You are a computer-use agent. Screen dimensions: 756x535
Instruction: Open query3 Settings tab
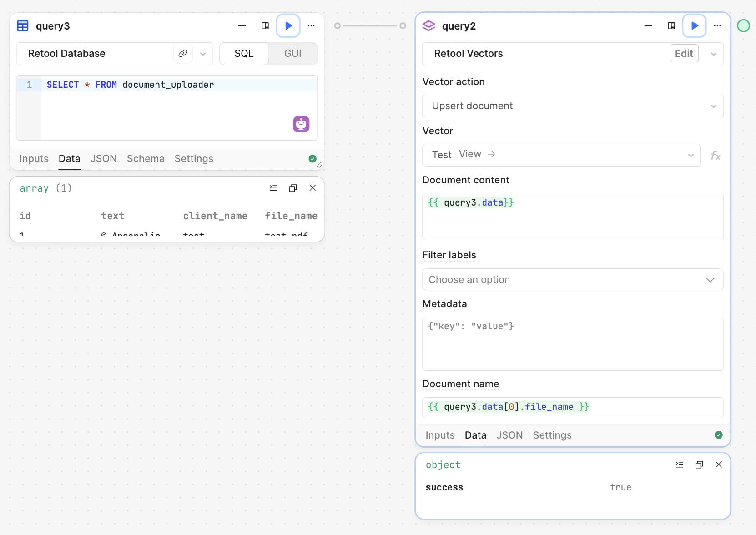pyautogui.click(x=194, y=159)
